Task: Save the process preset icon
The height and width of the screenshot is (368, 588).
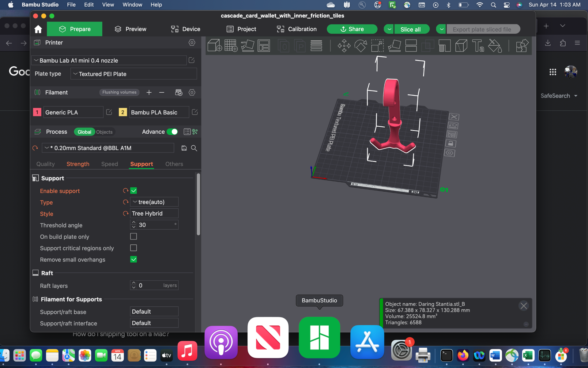Action: click(184, 148)
